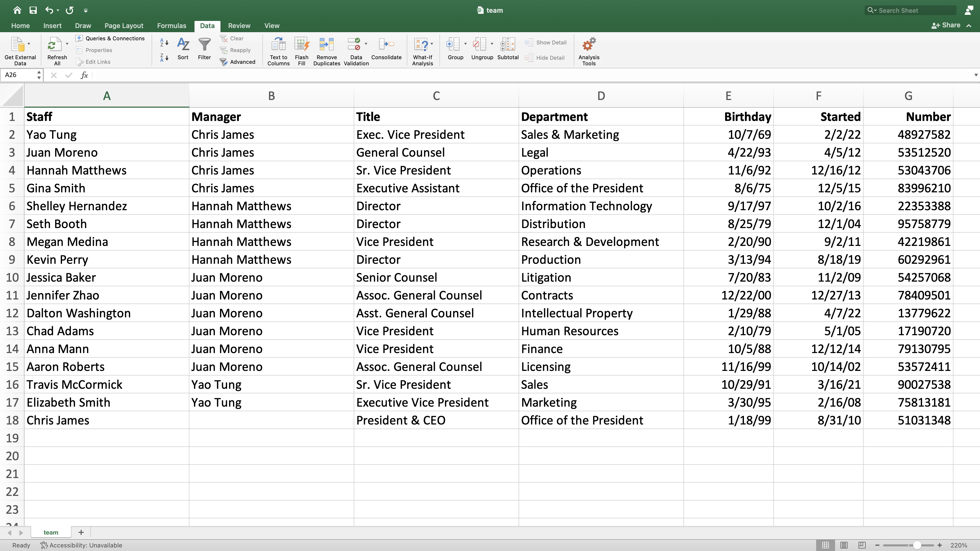This screenshot has height=551, width=980.
Task: Expand the Data Validation dropdown arrow
Action: point(366,44)
